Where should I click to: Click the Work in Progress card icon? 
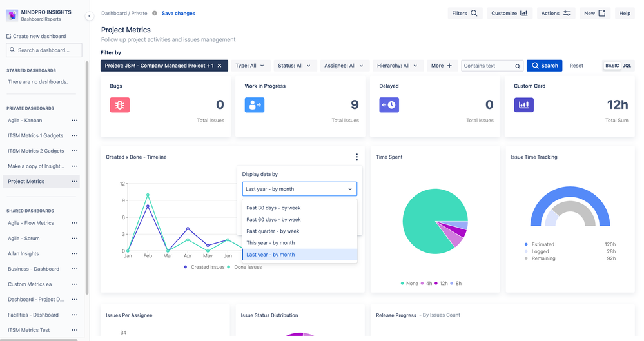click(255, 105)
